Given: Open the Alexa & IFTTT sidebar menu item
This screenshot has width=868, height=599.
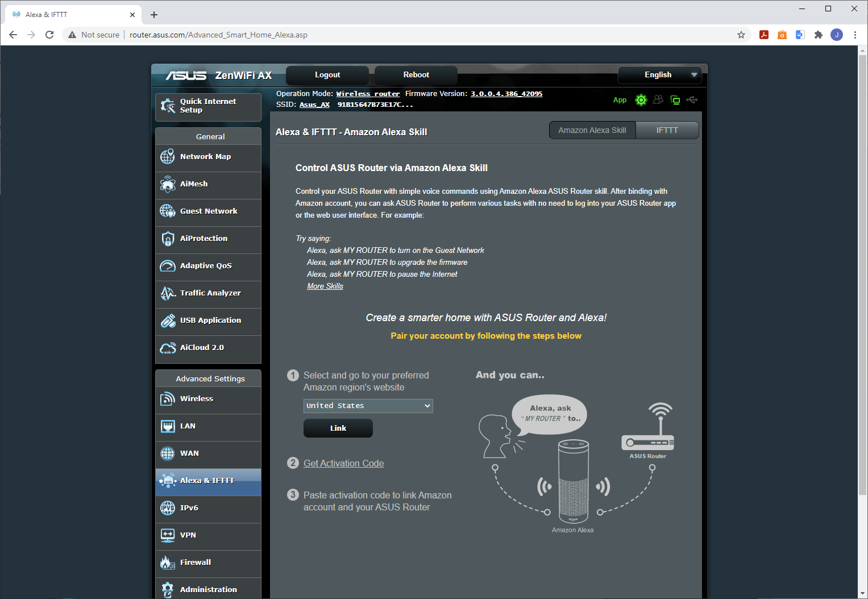Looking at the screenshot, I should [208, 481].
